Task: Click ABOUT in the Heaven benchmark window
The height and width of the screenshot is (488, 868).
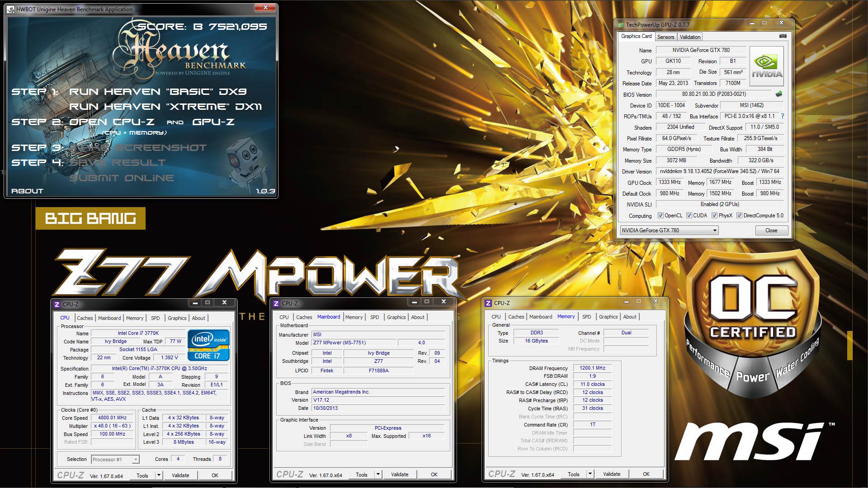Action: [27, 191]
